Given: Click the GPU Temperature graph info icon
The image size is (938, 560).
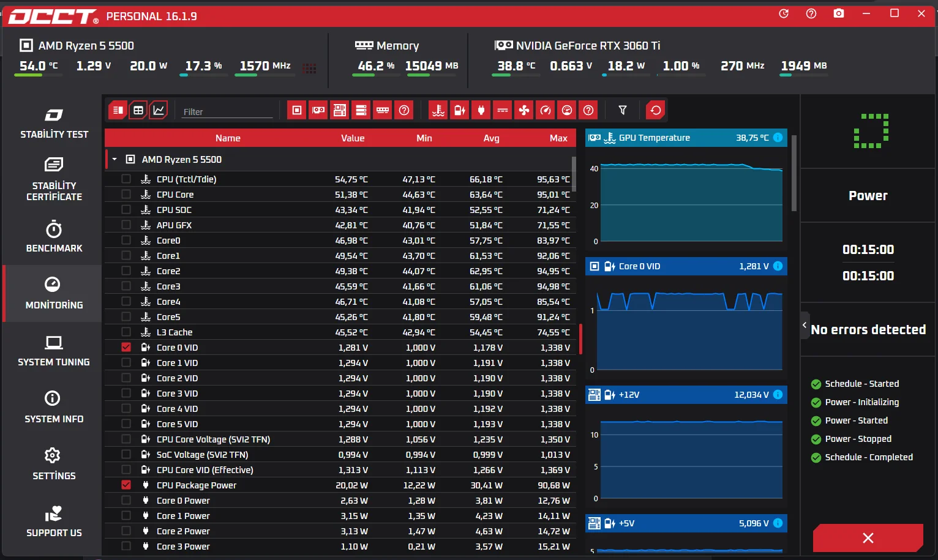Looking at the screenshot, I should 778,138.
